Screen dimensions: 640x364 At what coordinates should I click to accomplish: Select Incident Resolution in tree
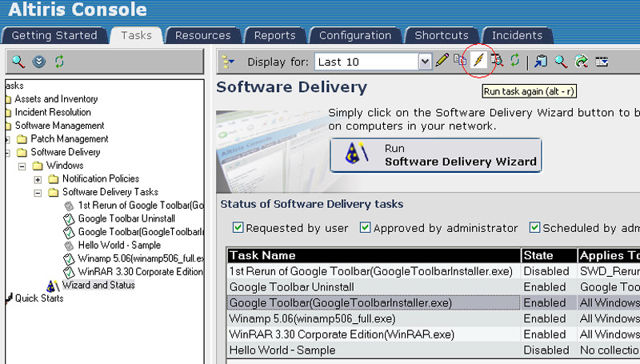click(x=53, y=112)
